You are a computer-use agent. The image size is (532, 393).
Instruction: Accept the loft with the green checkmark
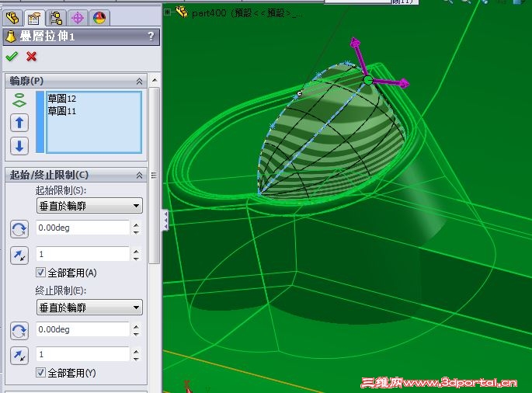(12, 57)
